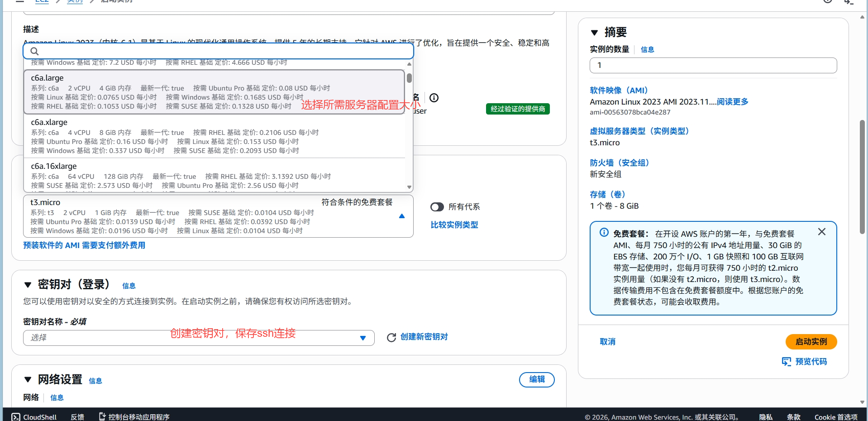Open 预装软件的 AMI 需要支付额外费用 link
868x421 pixels.
(x=84, y=245)
